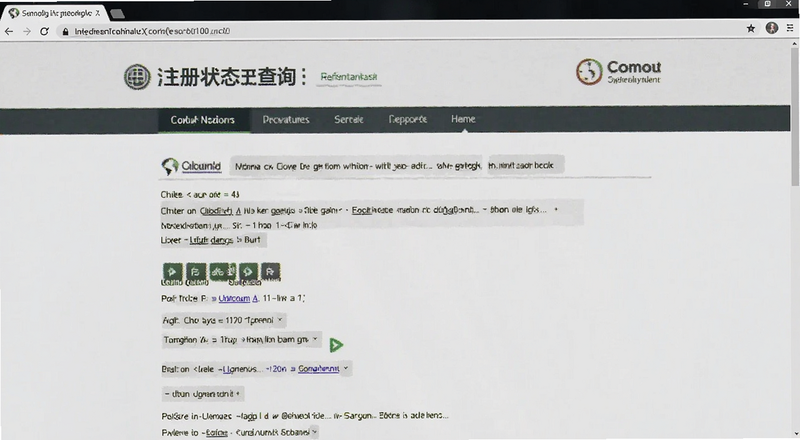Click the browser address bar URL field
This screenshot has height=440, width=800.
click(398, 31)
